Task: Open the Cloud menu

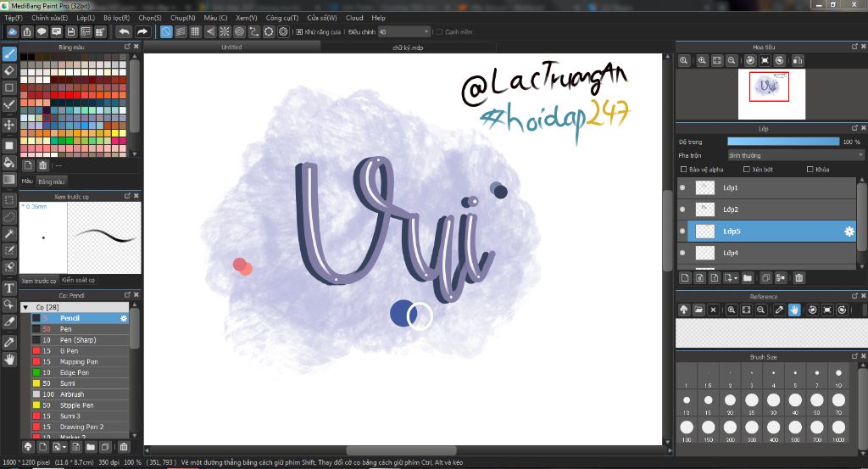Action: coord(354,18)
